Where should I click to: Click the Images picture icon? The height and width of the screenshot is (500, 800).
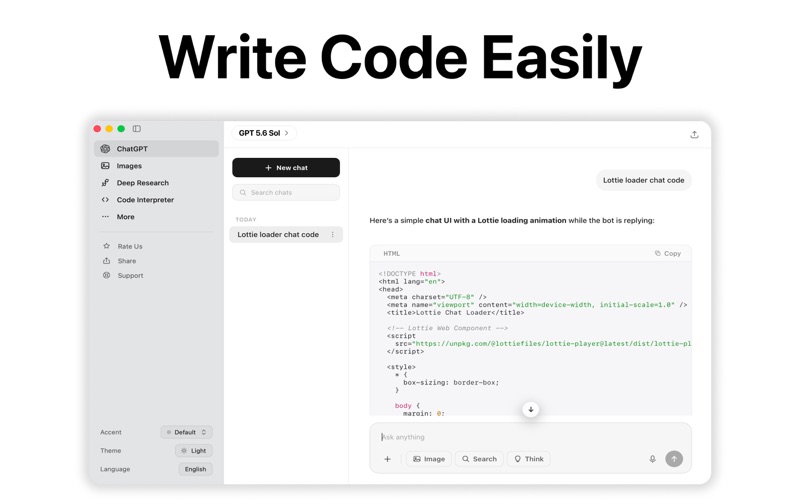(x=105, y=166)
